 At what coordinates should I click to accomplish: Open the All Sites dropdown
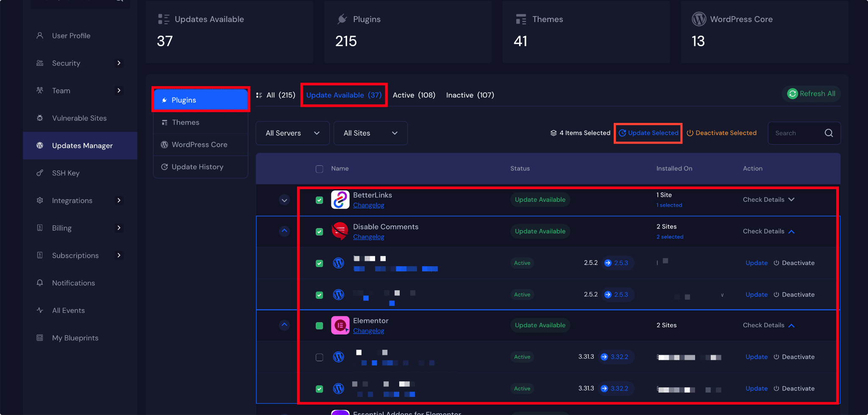pos(370,133)
